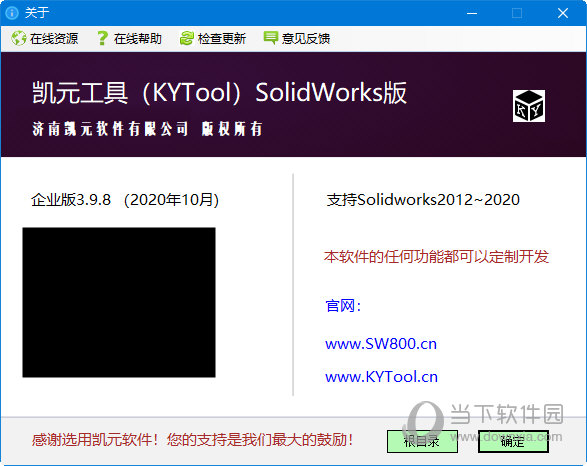Click the 济南凯元软件有限公司 版权所有 text
The height and width of the screenshot is (466, 587).
click(147, 129)
